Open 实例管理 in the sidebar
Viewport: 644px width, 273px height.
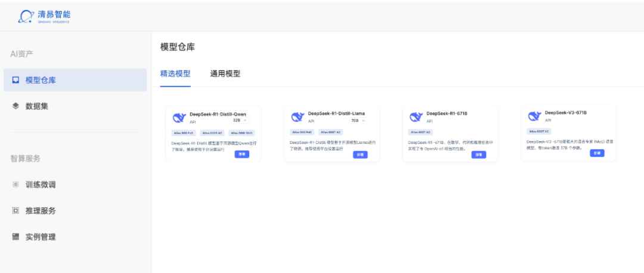click(x=75, y=237)
